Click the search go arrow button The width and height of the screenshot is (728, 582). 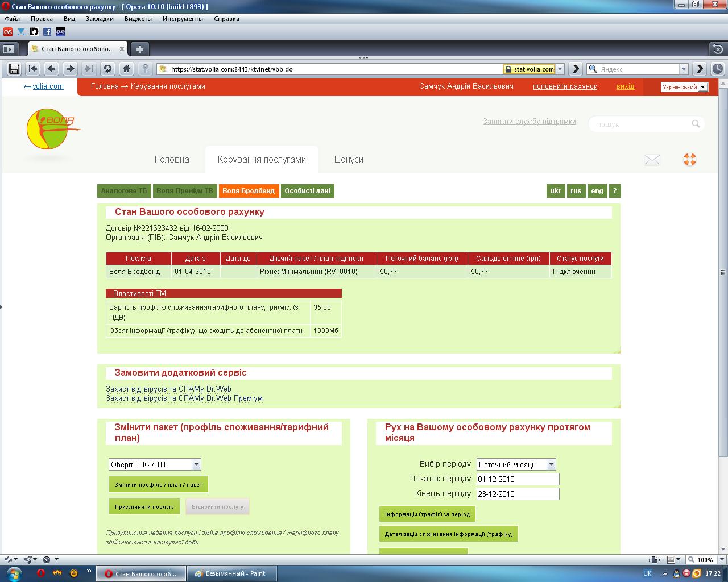click(x=700, y=69)
